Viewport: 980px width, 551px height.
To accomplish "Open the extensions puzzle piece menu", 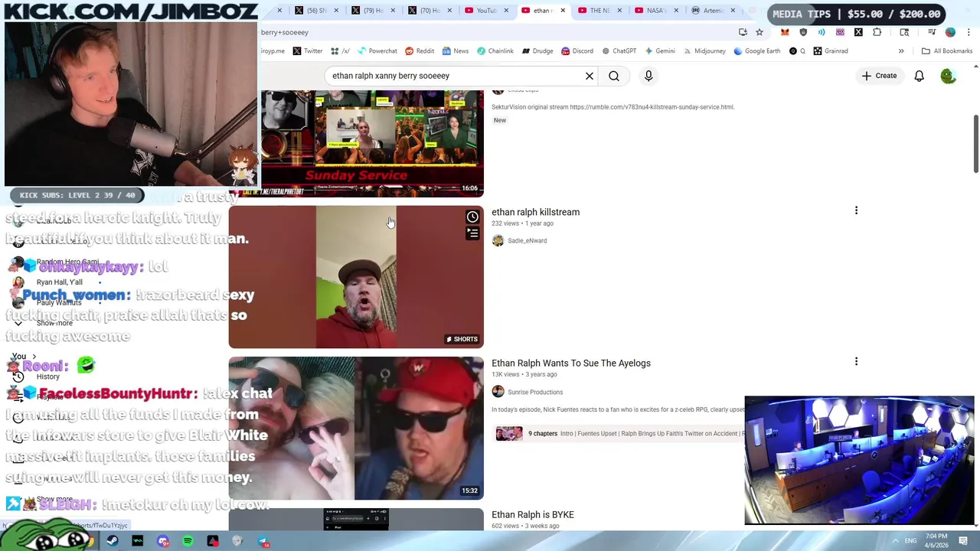I will tap(877, 32).
